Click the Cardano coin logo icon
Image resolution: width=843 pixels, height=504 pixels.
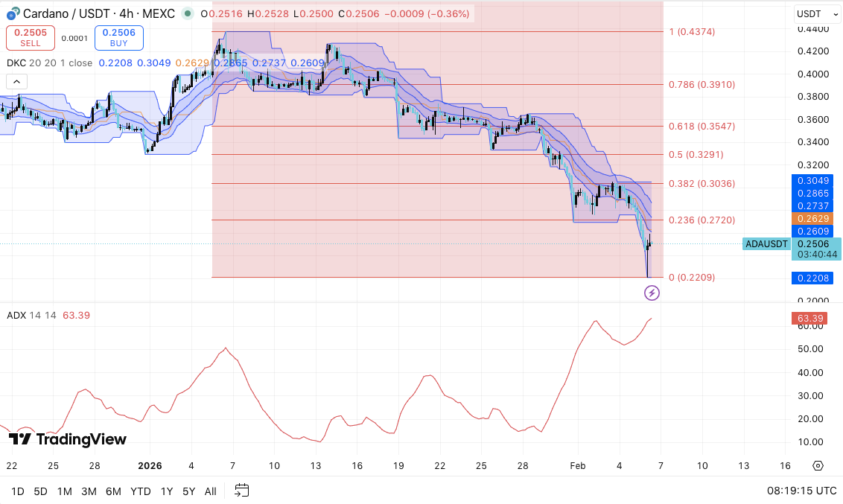point(13,13)
